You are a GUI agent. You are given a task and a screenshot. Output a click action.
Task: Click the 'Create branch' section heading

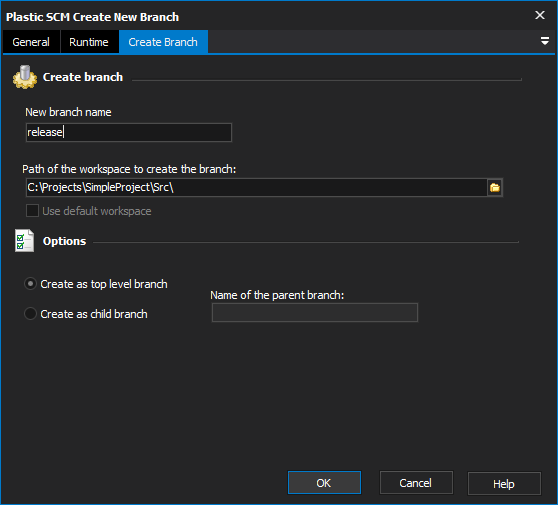click(83, 77)
